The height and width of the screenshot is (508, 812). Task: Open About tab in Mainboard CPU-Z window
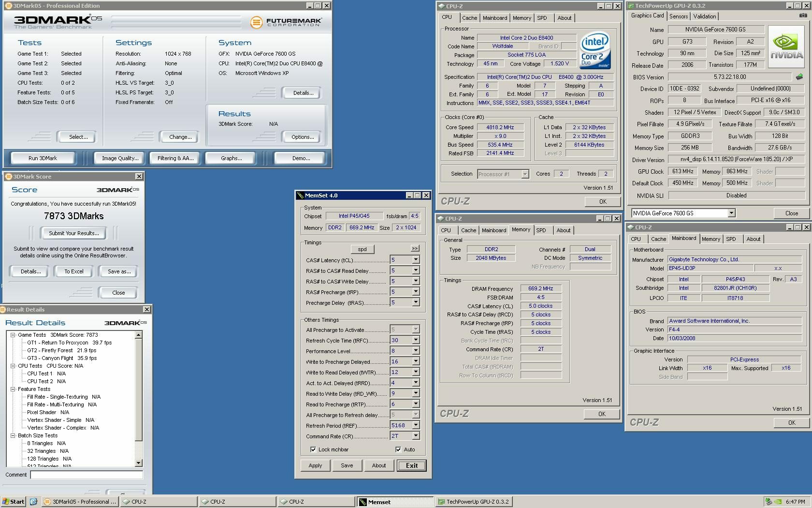point(753,239)
